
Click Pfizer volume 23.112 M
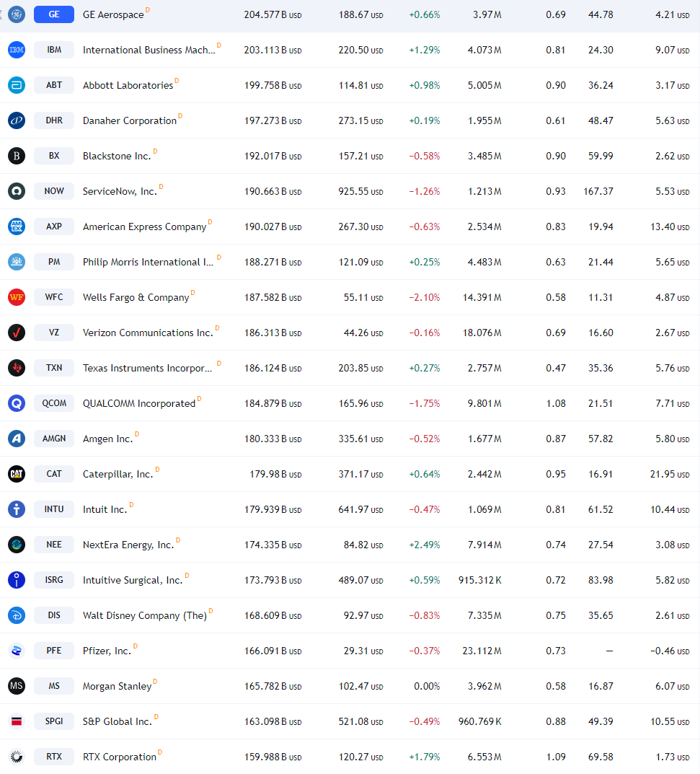pyautogui.click(x=482, y=651)
